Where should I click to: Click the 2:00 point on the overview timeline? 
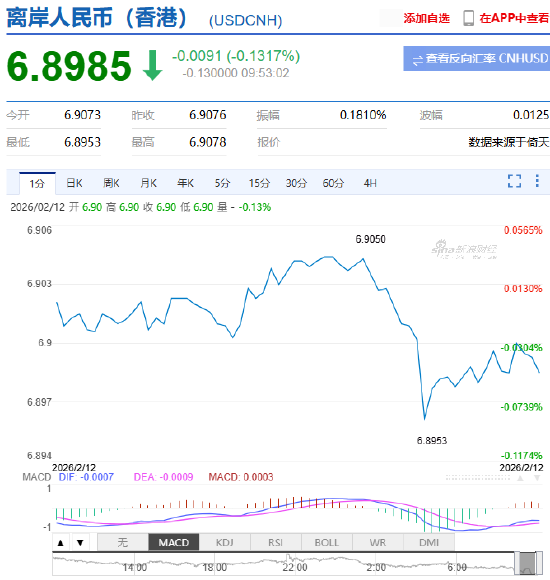[x=376, y=567]
